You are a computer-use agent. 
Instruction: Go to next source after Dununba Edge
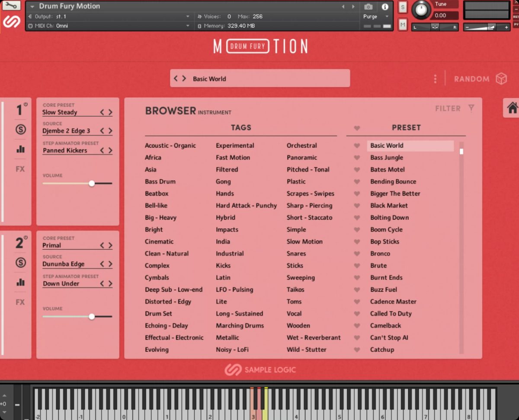(x=110, y=264)
